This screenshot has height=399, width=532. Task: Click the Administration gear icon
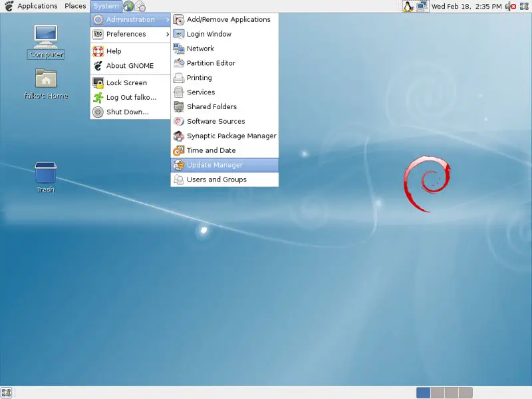pos(98,20)
